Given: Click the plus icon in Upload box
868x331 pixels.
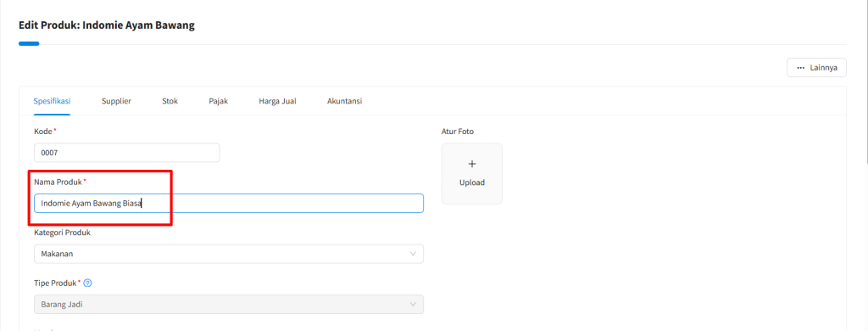Looking at the screenshot, I should click(x=472, y=164).
